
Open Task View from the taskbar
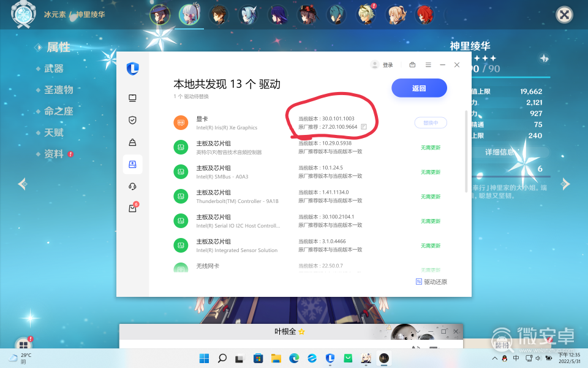pyautogui.click(x=239, y=358)
